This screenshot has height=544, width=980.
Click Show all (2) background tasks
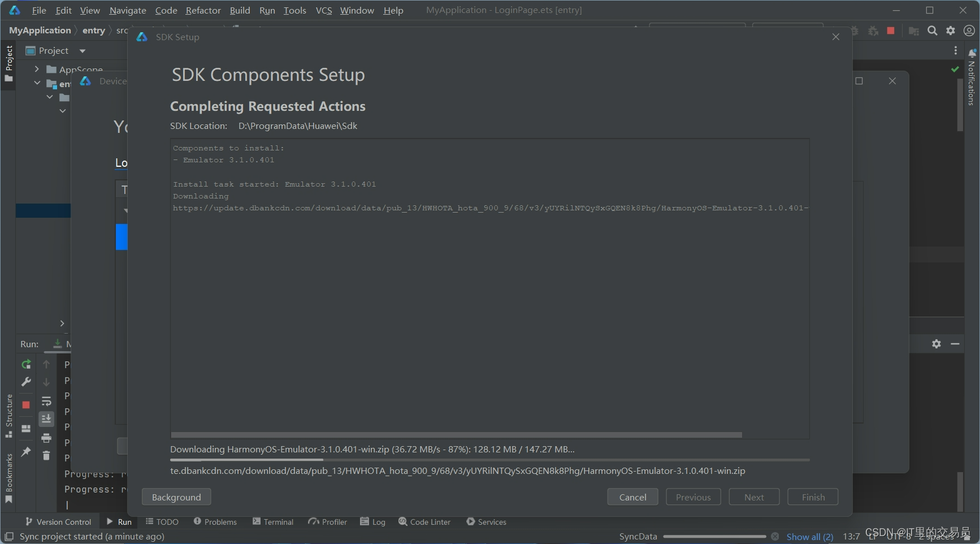[x=810, y=537]
